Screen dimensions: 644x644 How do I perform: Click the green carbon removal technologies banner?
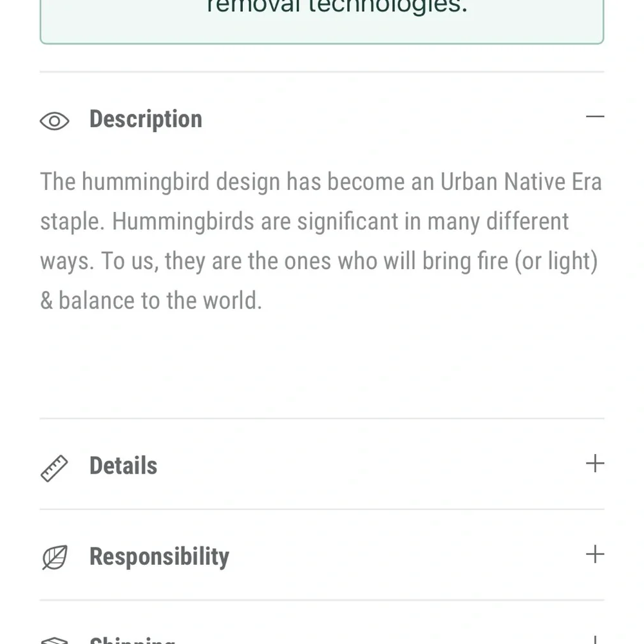click(x=322, y=22)
